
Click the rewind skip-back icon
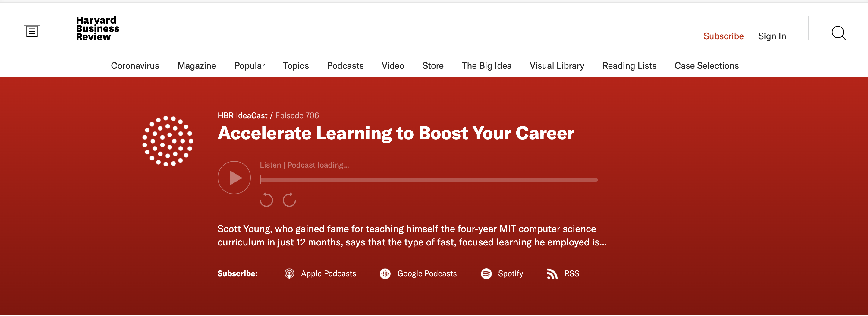pos(266,200)
